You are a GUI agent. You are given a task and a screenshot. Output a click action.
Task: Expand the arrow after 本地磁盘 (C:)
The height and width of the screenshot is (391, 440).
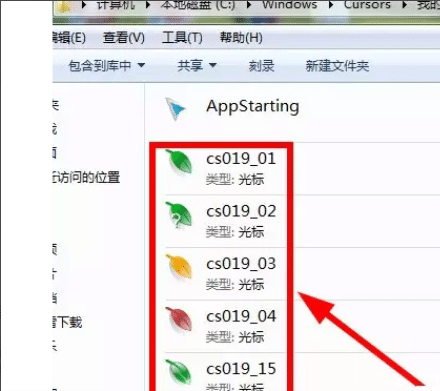[x=249, y=5]
